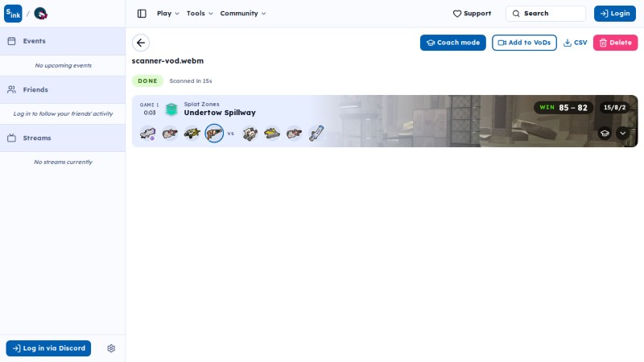
Task: Click the 'No upcoming events' text
Action: click(64, 65)
